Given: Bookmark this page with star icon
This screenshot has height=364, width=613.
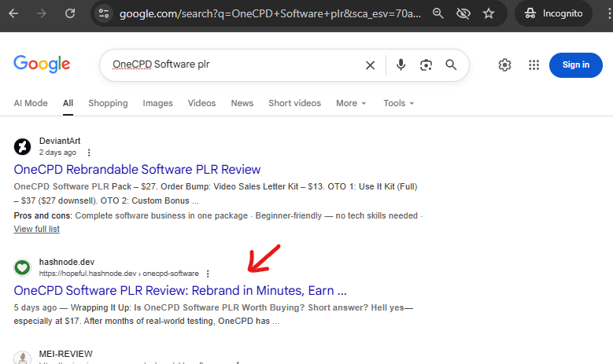Looking at the screenshot, I should [x=489, y=13].
